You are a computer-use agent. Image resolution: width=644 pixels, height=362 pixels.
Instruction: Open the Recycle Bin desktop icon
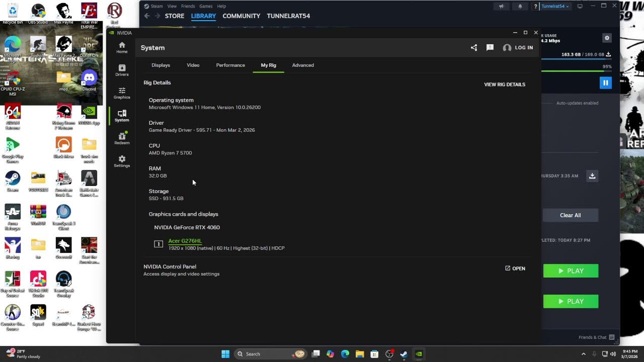(13, 14)
